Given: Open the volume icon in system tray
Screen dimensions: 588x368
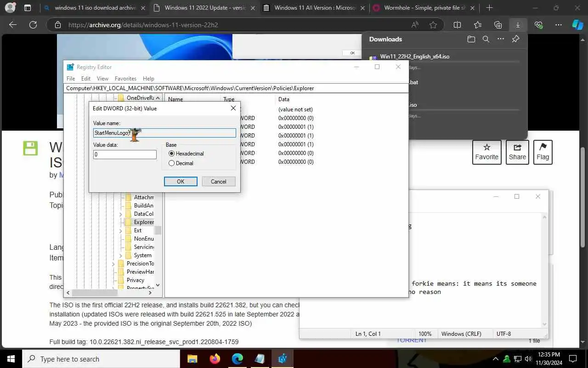Looking at the screenshot, I should [528, 359].
